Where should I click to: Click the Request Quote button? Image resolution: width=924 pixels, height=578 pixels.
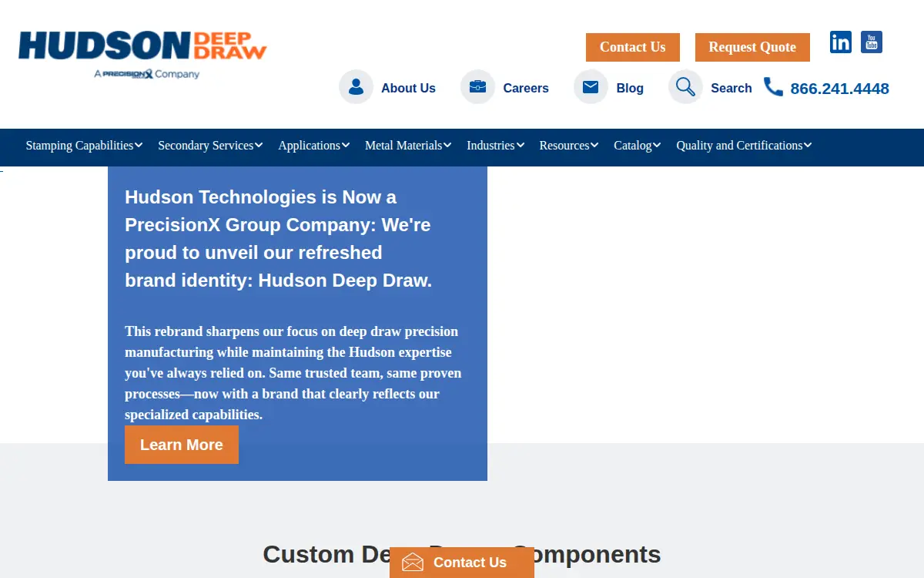[x=752, y=47]
